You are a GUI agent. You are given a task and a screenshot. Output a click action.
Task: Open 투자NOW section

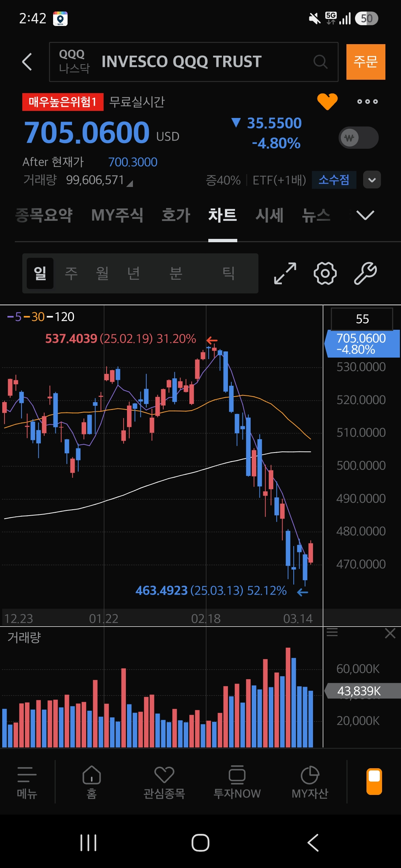click(x=237, y=783)
